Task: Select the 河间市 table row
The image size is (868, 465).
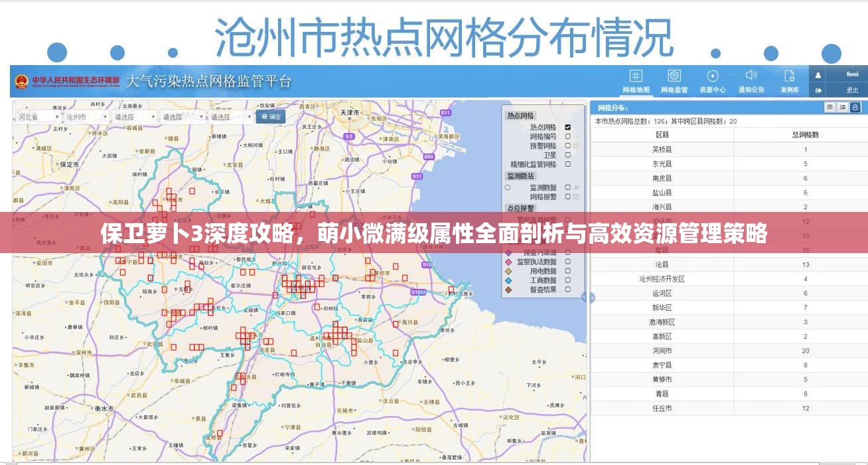Action: [x=728, y=351]
